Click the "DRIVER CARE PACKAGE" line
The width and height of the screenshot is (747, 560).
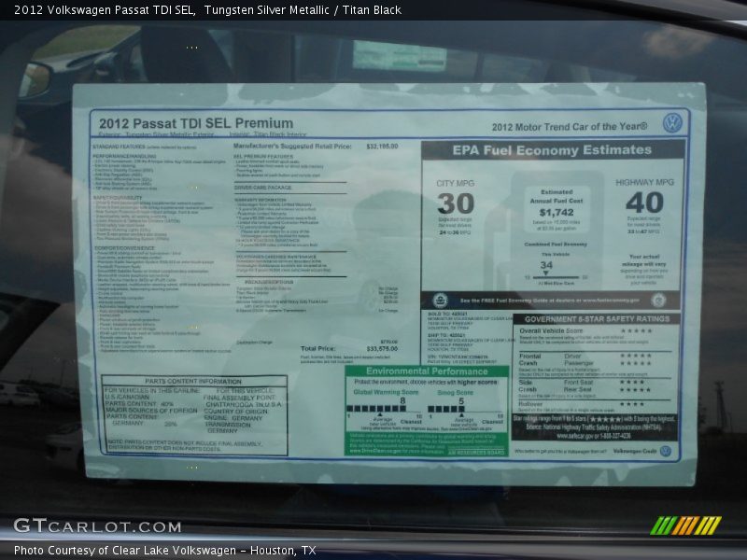click(262, 188)
